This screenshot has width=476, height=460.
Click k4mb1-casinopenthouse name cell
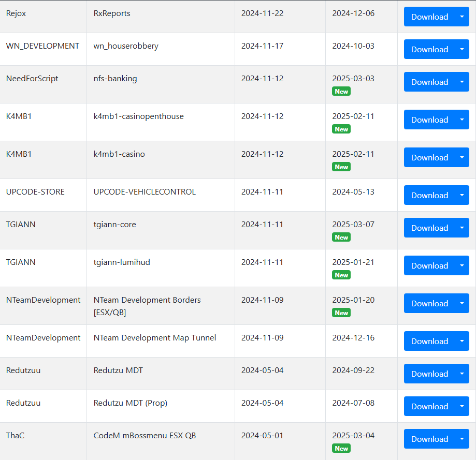[x=161, y=122]
